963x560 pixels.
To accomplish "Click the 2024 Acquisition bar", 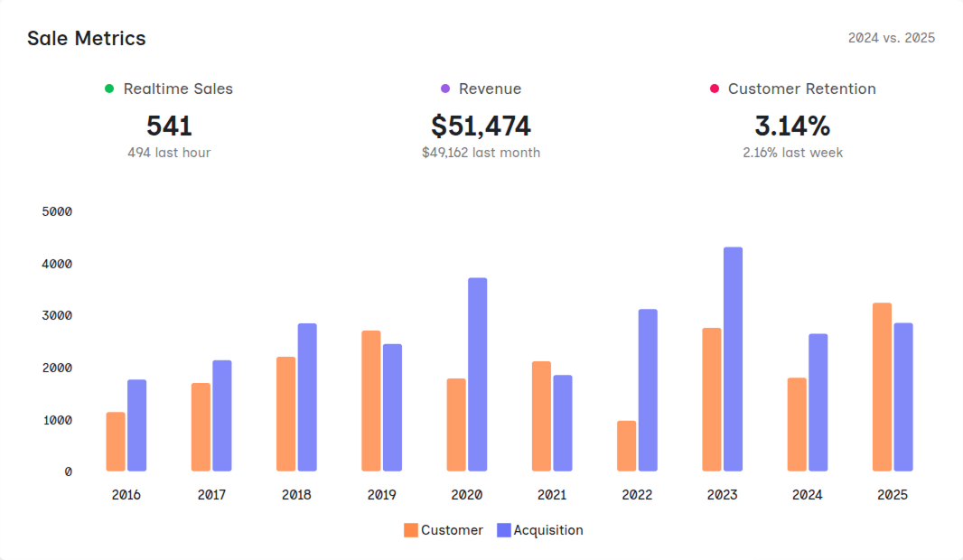I will pyautogui.click(x=818, y=403).
